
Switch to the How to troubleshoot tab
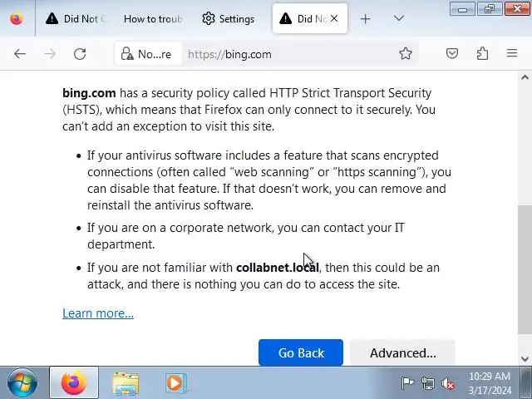tap(152, 18)
